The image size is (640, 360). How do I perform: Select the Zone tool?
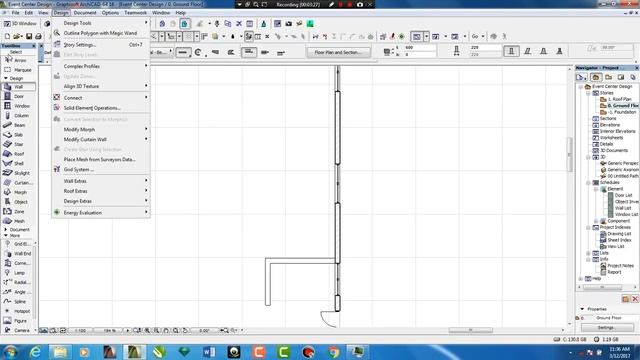click(18, 211)
